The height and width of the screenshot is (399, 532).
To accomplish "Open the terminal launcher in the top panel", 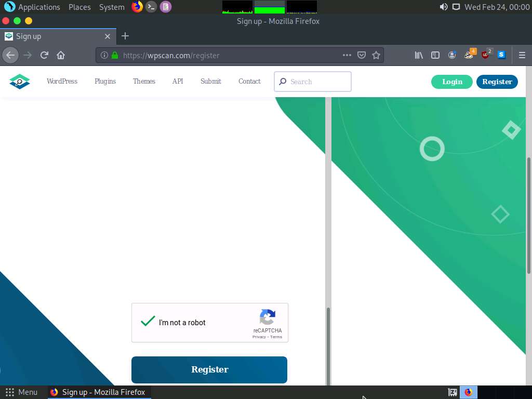I will [151, 7].
